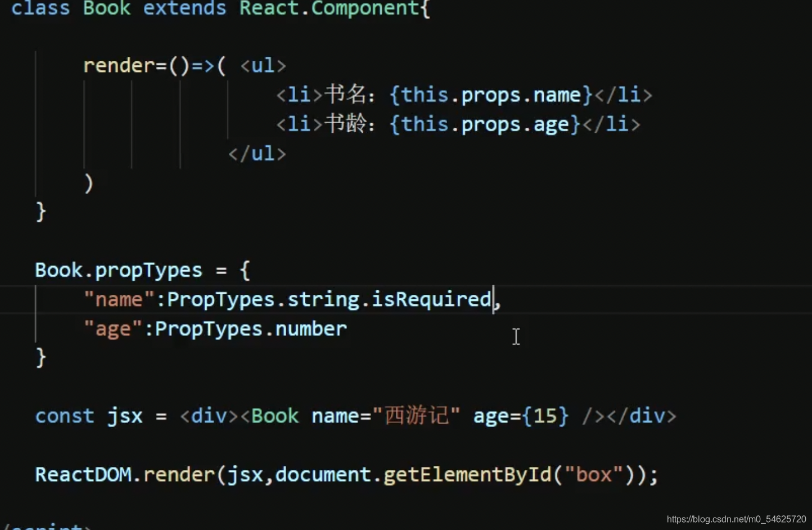Click the closing '</ul>' tag
The height and width of the screenshot is (530, 812).
(257, 154)
